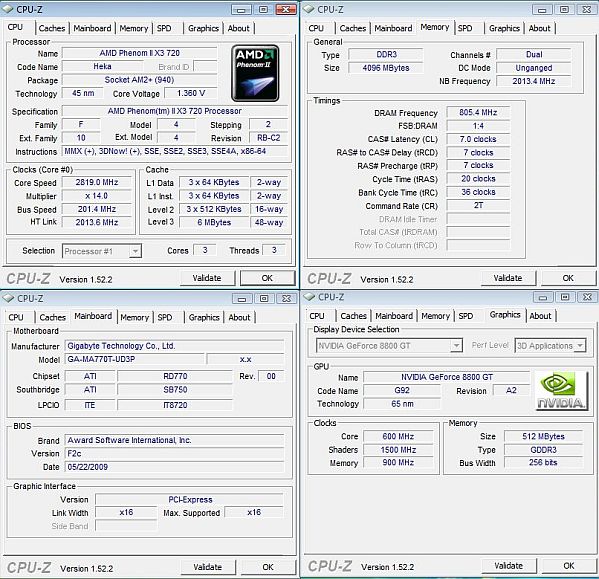The image size is (599, 579).
Task: Click Validate in the Memory window
Action: (508, 278)
